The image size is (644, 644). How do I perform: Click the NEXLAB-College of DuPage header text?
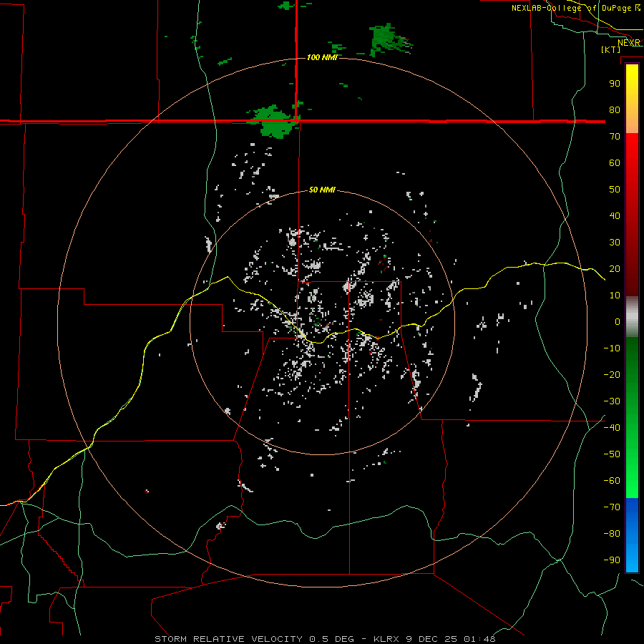(x=571, y=8)
